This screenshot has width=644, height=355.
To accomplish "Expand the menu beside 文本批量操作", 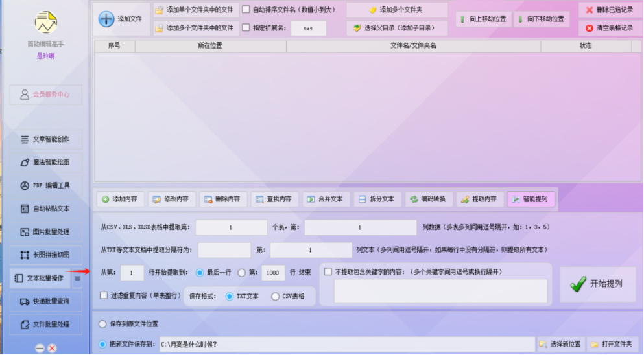I will pyautogui.click(x=77, y=279).
